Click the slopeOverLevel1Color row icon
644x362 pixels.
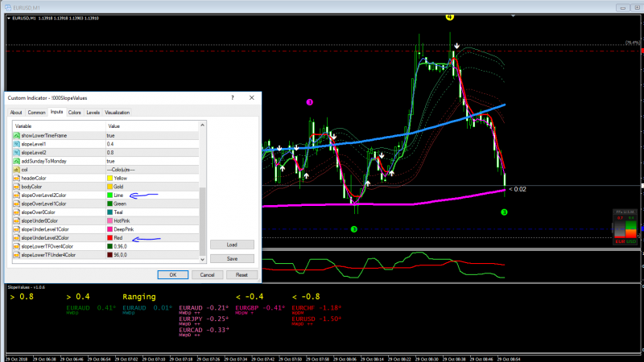[16, 204]
